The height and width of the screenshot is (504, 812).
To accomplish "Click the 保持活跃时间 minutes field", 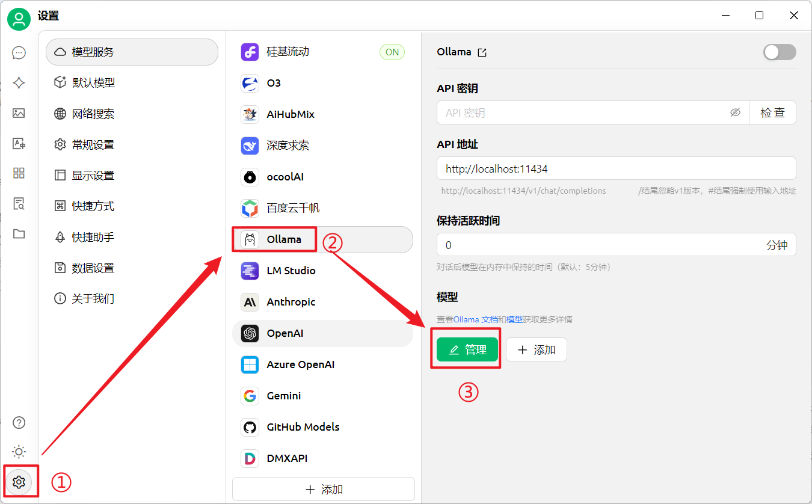I will (617, 245).
